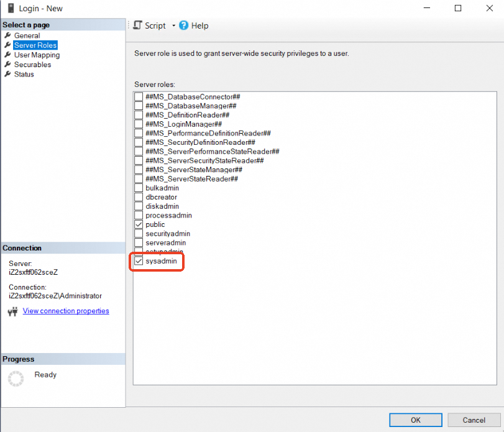Viewport: 504px width, 432px height.
Task: Open the View connection properties link
Action: tap(66, 311)
